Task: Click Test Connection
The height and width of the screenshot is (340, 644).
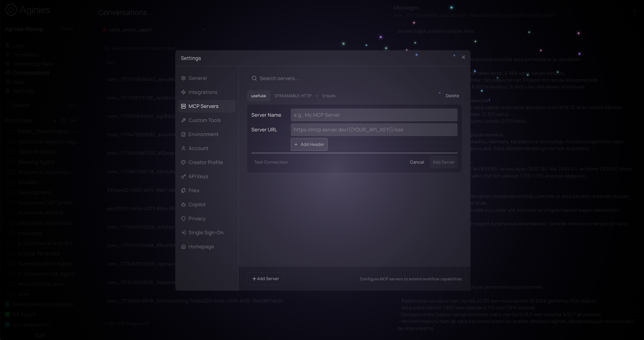Action: [x=271, y=162]
